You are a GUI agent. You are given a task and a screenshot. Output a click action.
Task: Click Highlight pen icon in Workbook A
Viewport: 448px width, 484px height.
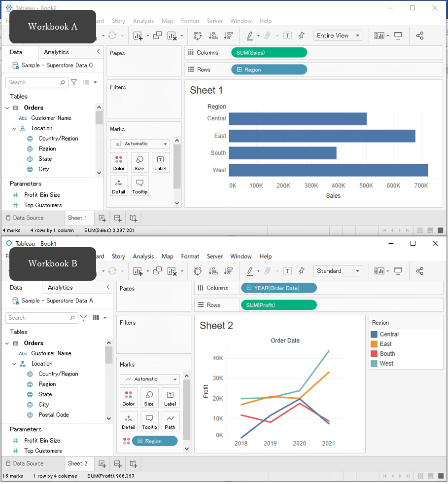(x=250, y=36)
